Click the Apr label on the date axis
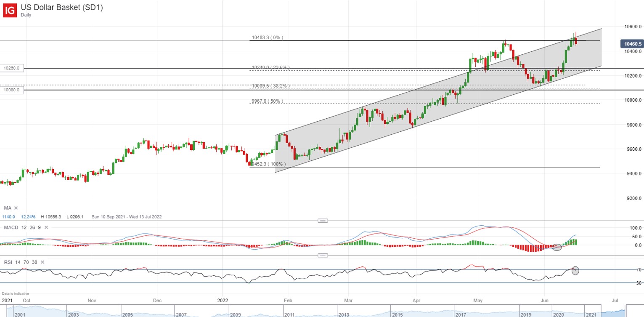This screenshot has height=317, width=644. (x=417, y=301)
